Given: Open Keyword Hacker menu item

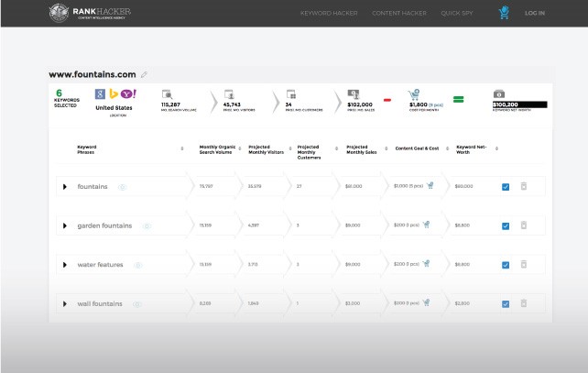Looking at the screenshot, I should [328, 13].
